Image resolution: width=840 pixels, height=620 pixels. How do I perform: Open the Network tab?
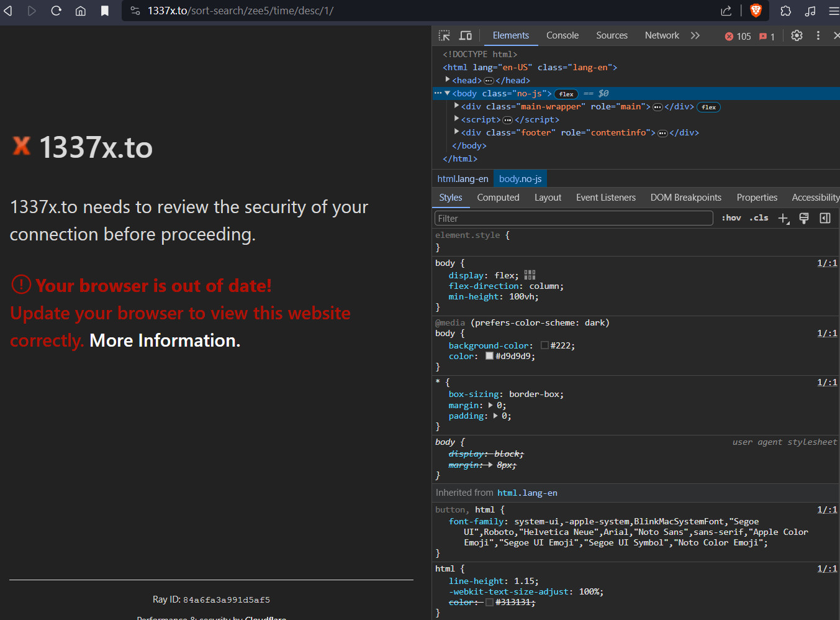[662, 35]
